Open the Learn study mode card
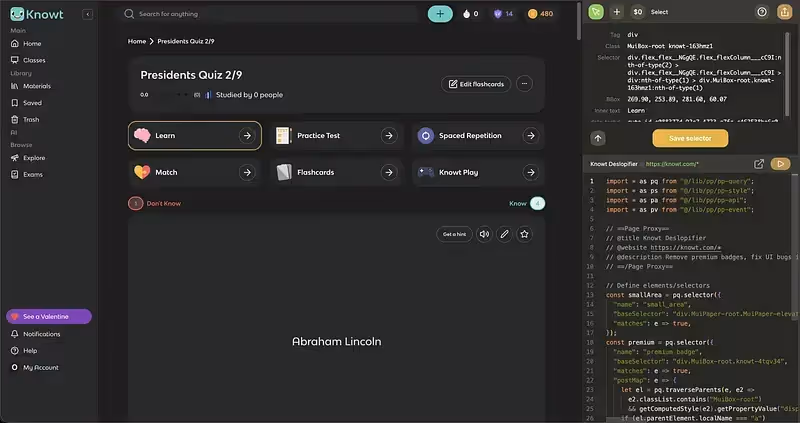Image resolution: width=800 pixels, height=423 pixels. click(195, 136)
